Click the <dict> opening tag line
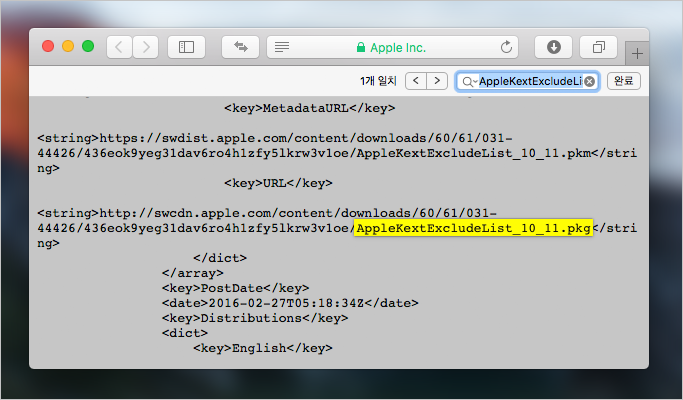This screenshot has width=683, height=400. click(185, 333)
